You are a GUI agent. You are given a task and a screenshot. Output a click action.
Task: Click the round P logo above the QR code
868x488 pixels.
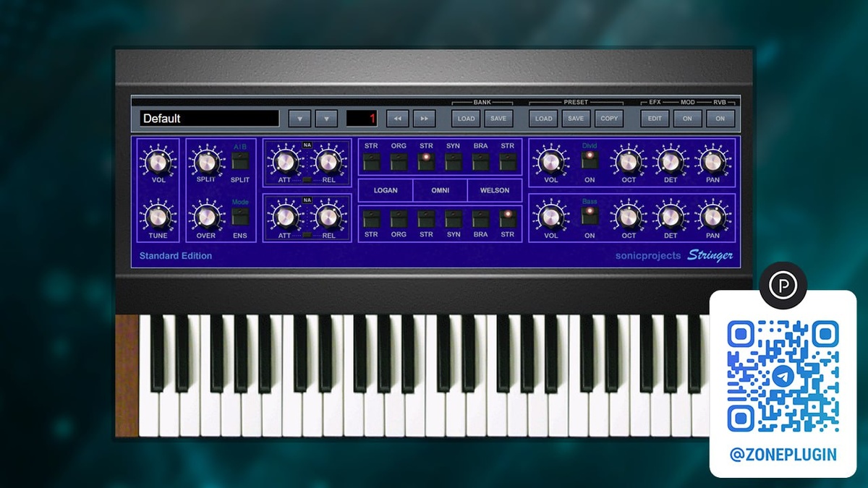click(783, 286)
